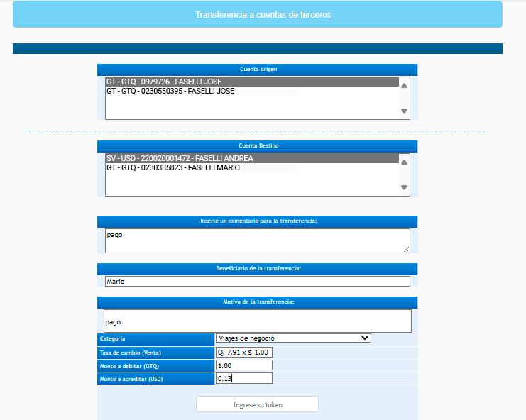Click down arrow in Cuenta Destino list

point(404,187)
